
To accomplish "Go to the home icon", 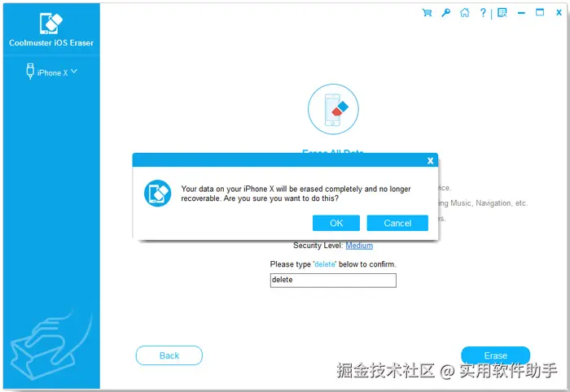I will click(x=465, y=13).
